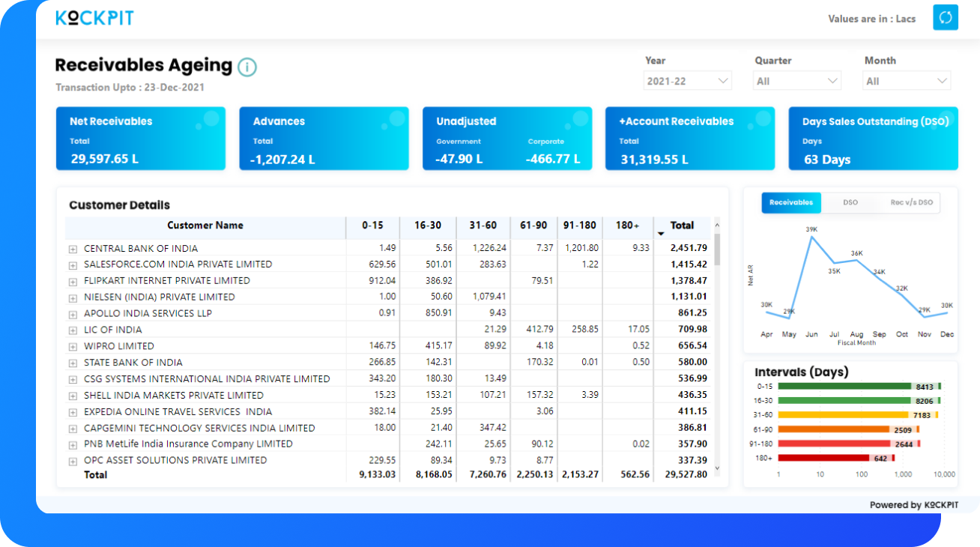
Task: Expand PNB MetLife India Insurance row
Action: (73, 445)
